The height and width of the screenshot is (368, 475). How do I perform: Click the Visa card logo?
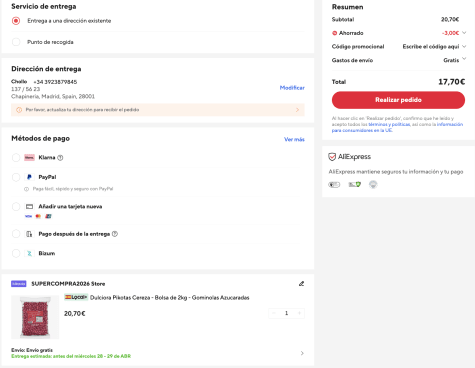point(28,216)
